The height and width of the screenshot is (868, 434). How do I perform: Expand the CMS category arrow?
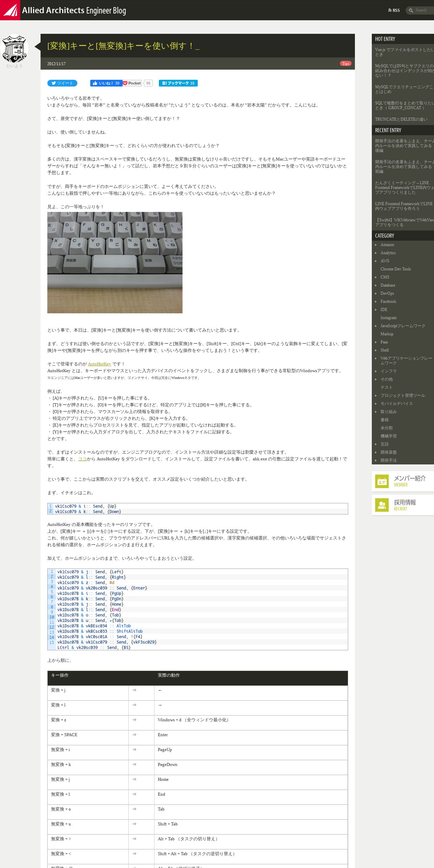(x=376, y=277)
